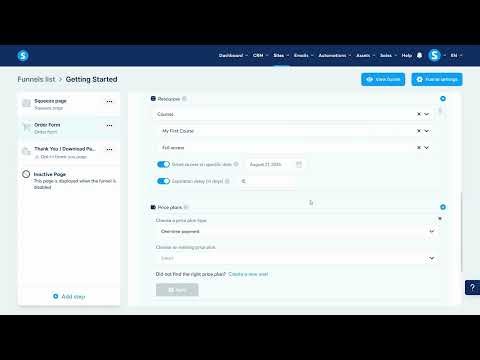Open the three-dot menu for Squeeze page
Screen dimensions: 480x360
tap(109, 101)
